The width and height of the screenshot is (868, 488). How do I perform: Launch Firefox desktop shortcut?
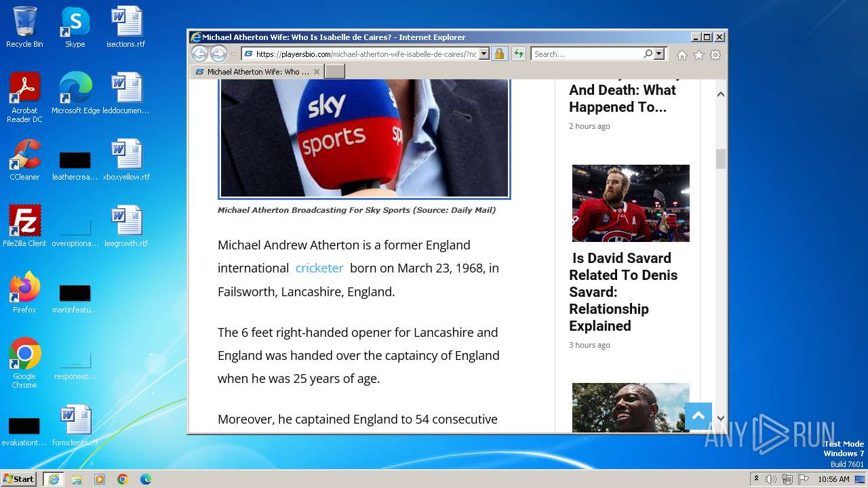[x=24, y=293]
